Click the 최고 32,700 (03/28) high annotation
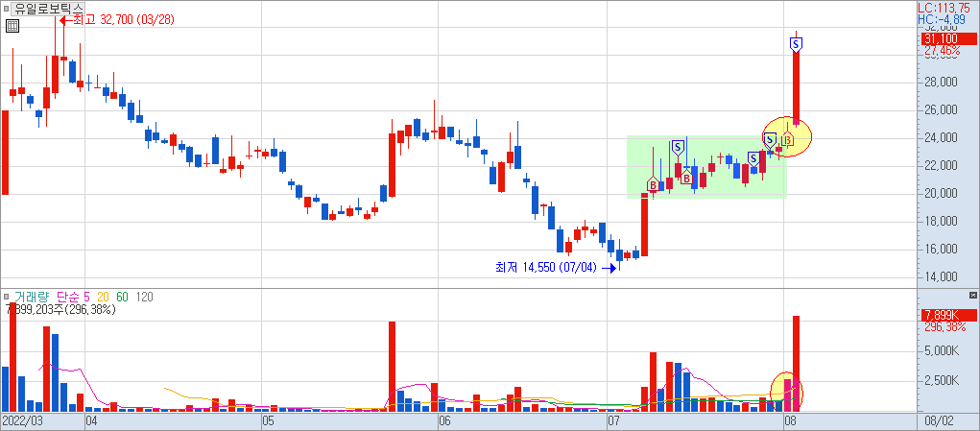This screenshot has width=980, height=431. point(117,20)
